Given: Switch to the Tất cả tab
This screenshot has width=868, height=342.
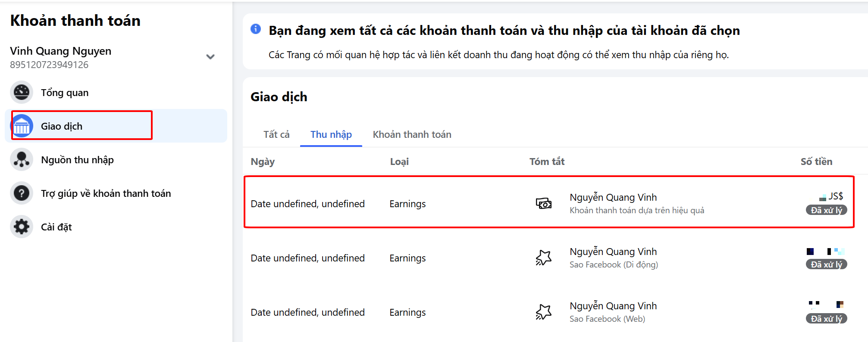Looking at the screenshot, I should tap(276, 134).
